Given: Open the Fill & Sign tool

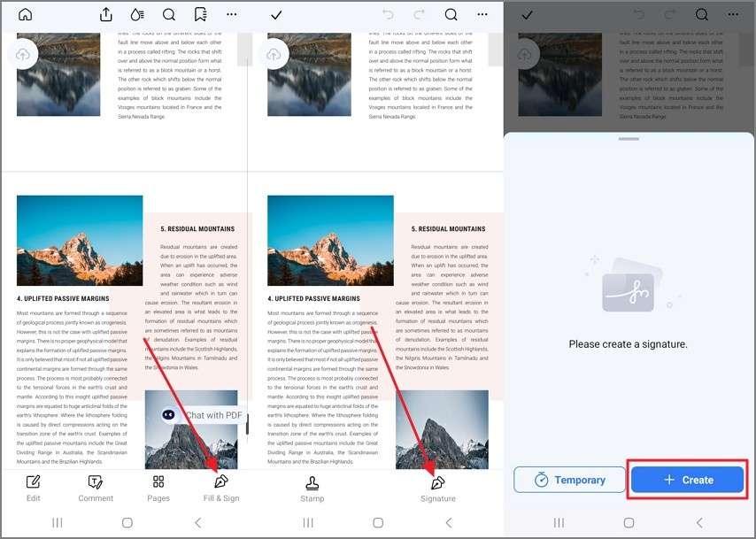Looking at the screenshot, I should 221,489.
